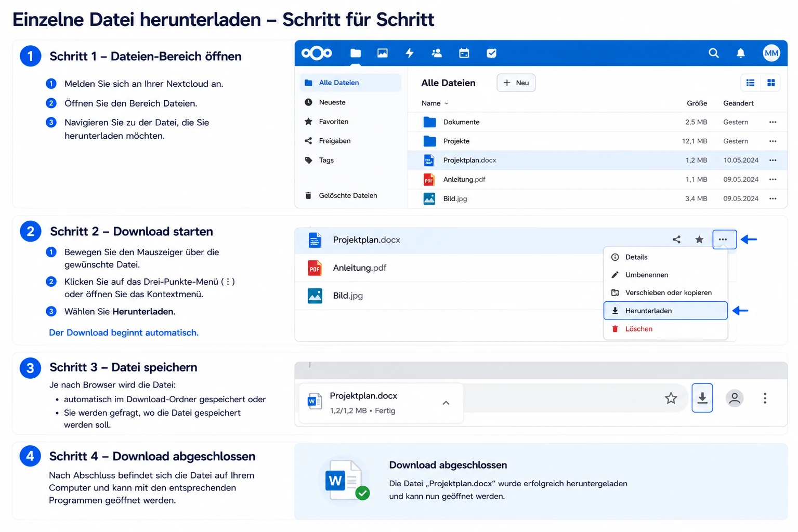Expand download item chevron arrow

[x=446, y=403]
